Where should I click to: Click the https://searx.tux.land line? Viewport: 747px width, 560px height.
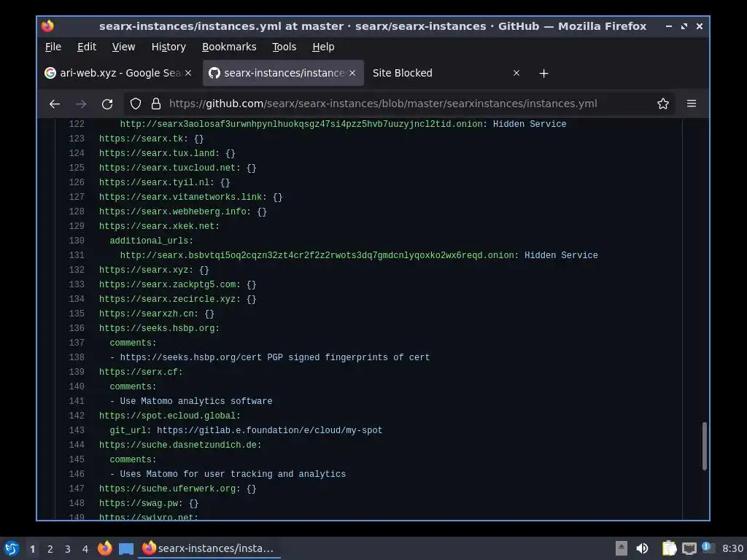click(167, 153)
